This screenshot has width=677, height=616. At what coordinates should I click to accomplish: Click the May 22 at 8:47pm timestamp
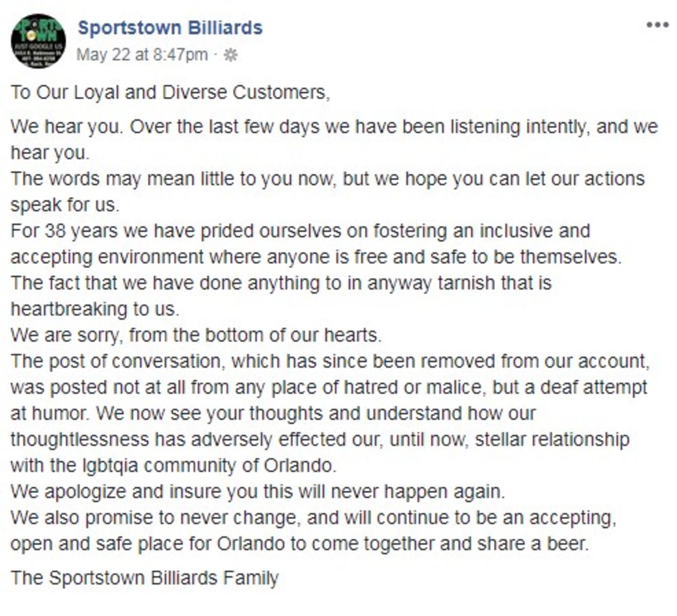[x=142, y=55]
